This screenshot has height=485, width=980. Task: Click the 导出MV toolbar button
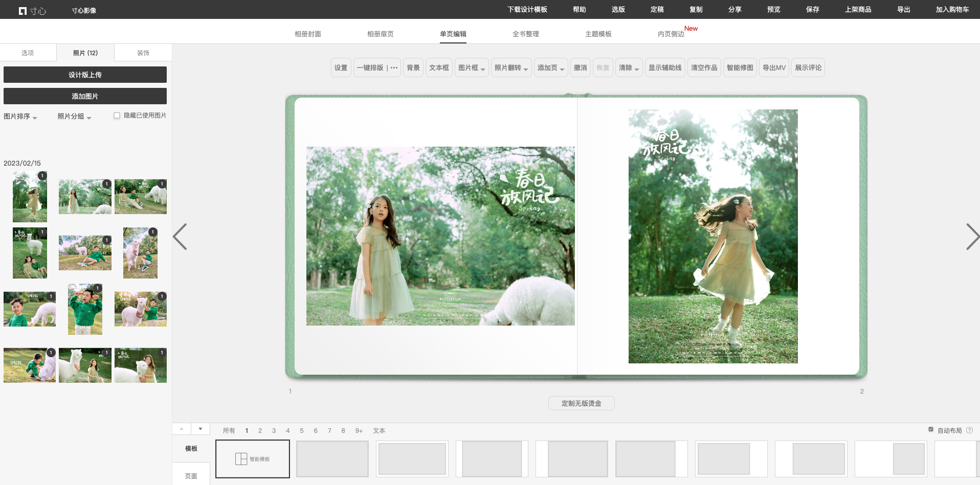tap(774, 68)
